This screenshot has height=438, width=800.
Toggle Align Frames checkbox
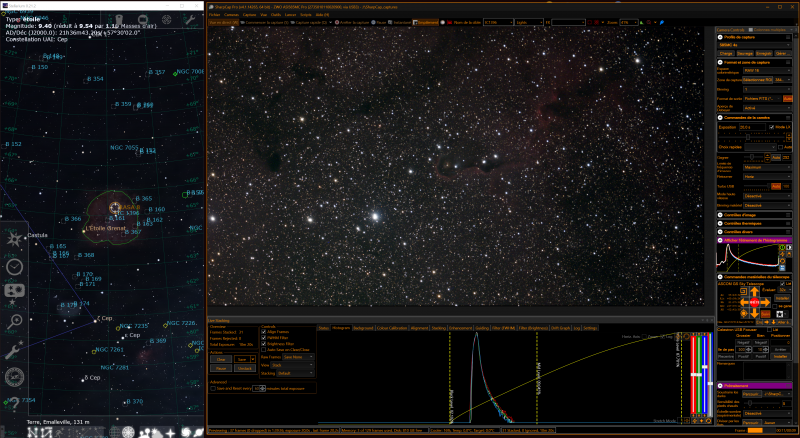263,332
